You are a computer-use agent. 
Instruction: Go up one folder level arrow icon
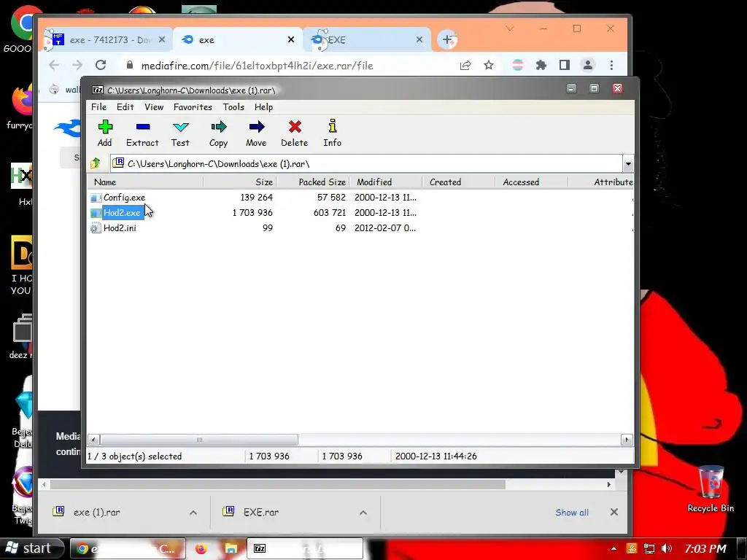click(x=96, y=163)
